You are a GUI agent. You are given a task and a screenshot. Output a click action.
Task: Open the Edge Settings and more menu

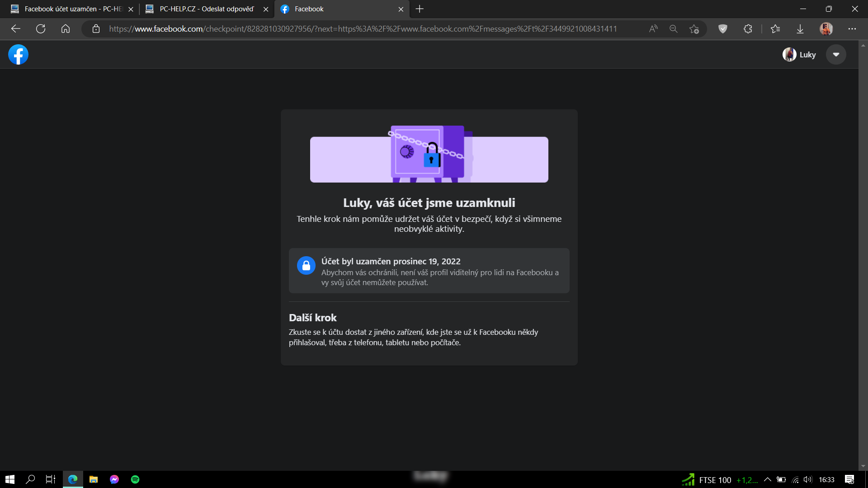852,29
